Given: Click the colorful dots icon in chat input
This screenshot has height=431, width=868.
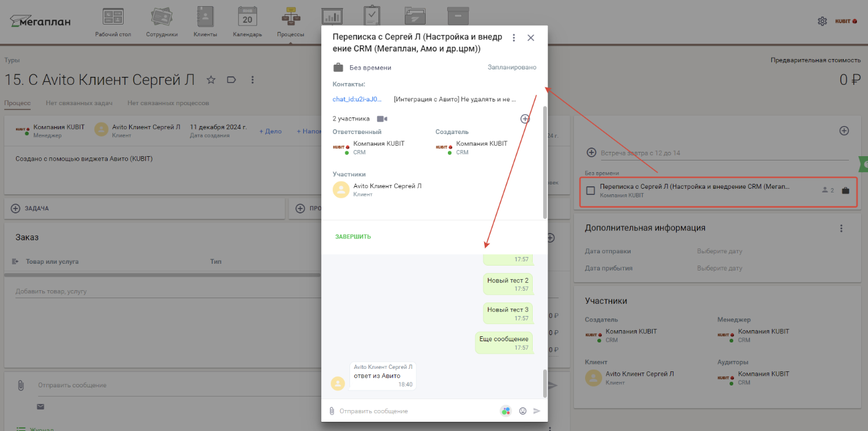Looking at the screenshot, I should pos(506,411).
